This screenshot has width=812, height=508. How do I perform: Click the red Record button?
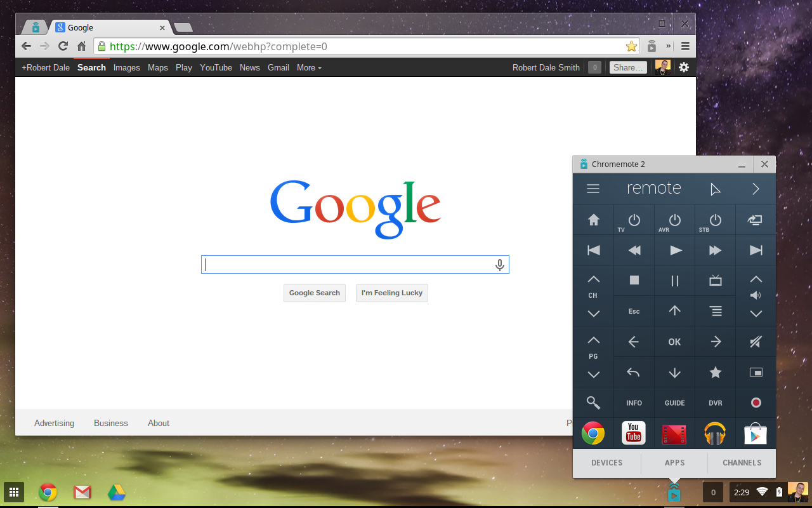(756, 403)
